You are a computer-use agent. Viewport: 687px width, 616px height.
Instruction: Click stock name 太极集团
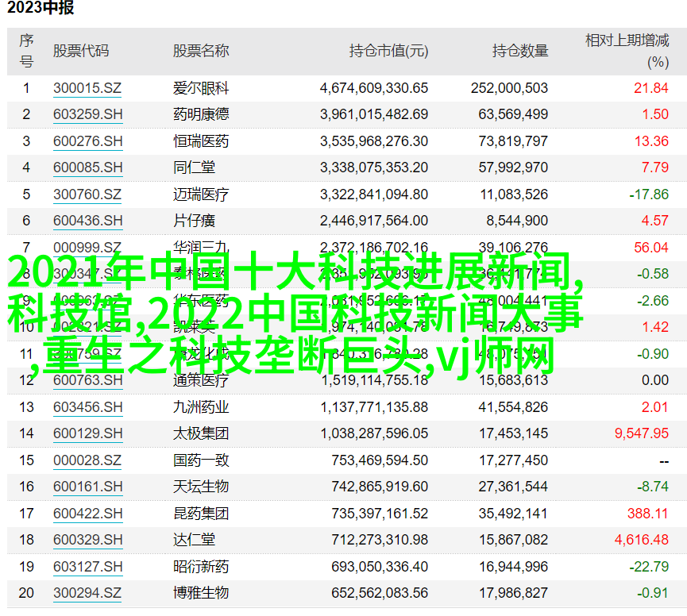[x=201, y=433]
